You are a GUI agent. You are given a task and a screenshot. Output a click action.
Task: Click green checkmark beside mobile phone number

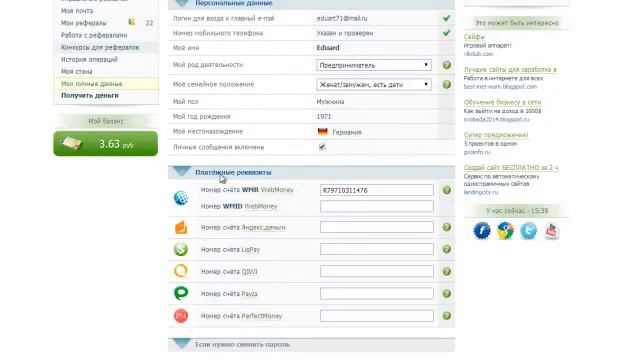(x=447, y=33)
